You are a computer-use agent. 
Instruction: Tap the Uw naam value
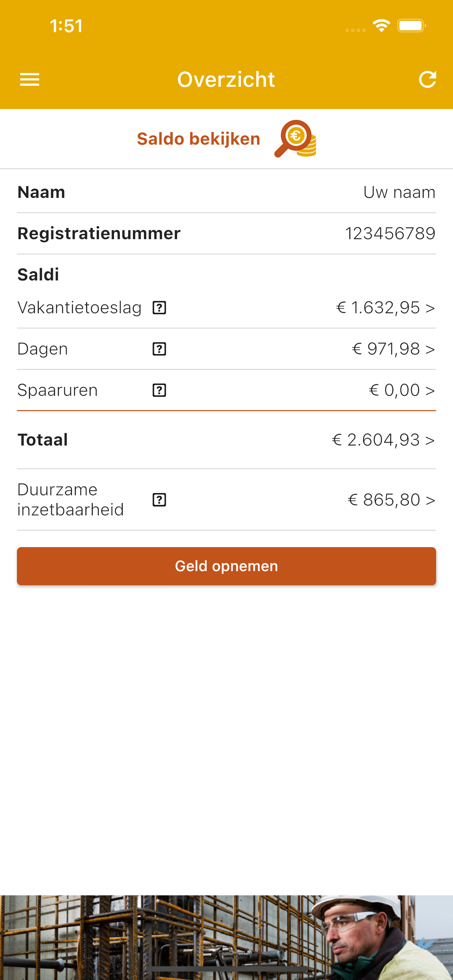(399, 192)
